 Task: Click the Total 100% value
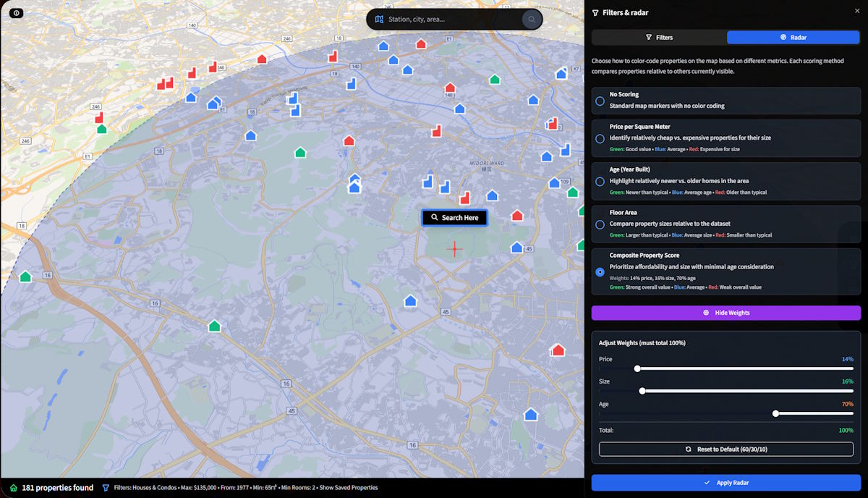(x=846, y=430)
